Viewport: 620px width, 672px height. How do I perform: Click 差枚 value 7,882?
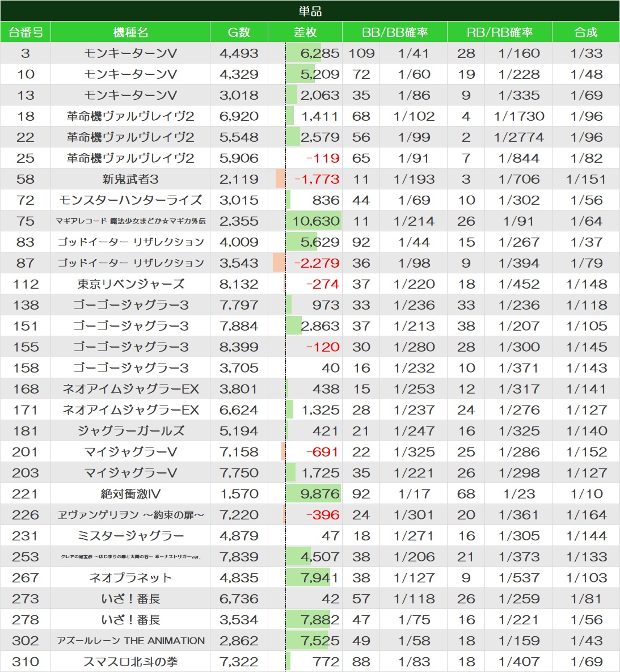pos(320,620)
